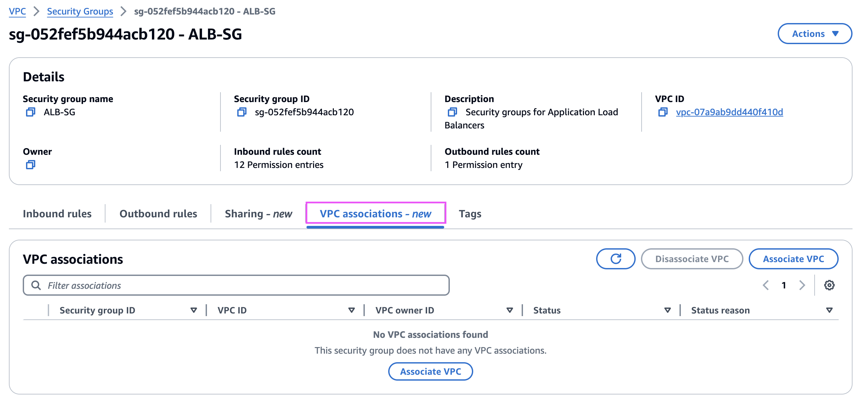Switch to the Tags tab
This screenshot has width=868, height=405.
click(470, 214)
